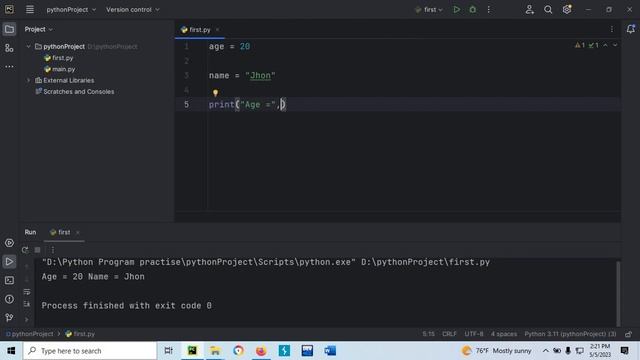Screen dimensions: 640x360
Task: Open Code With Me user icon
Action: click(529, 9)
